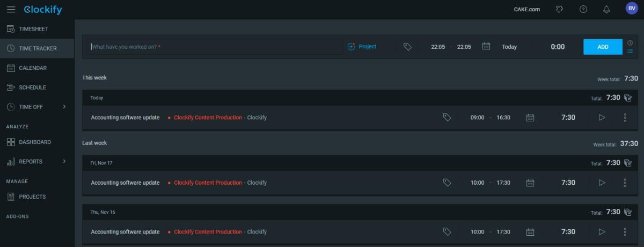This screenshot has height=247, width=644.
Task: Edit 7:30 duration of Today's entry
Action: point(568,117)
